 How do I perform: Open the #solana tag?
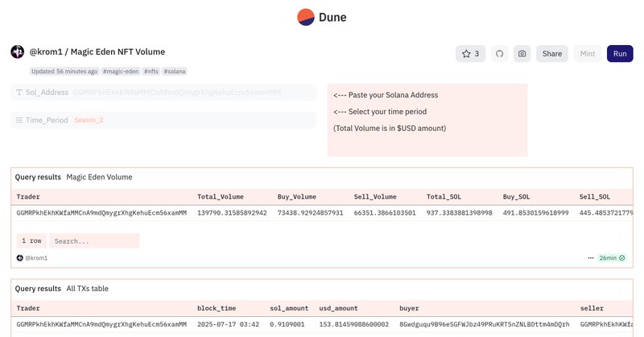point(175,72)
